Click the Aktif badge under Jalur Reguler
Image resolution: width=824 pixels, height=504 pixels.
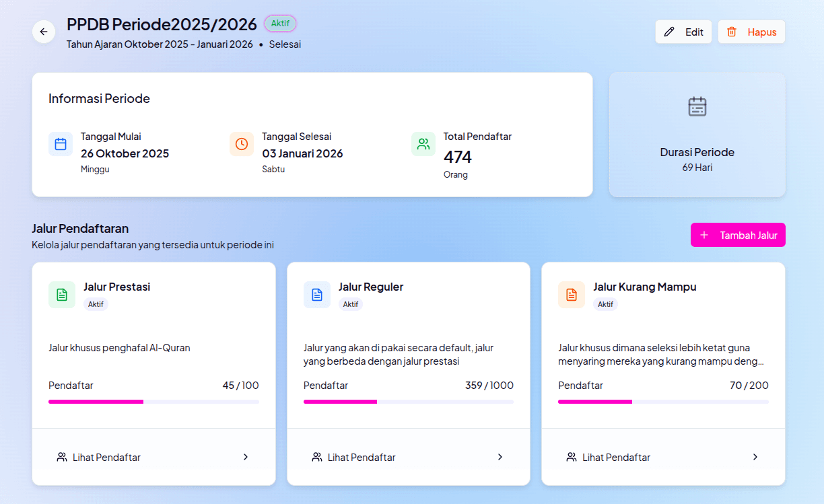351,304
